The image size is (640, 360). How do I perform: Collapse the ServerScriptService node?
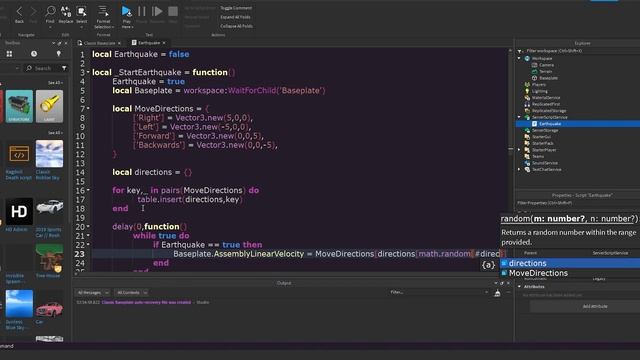(x=520, y=117)
